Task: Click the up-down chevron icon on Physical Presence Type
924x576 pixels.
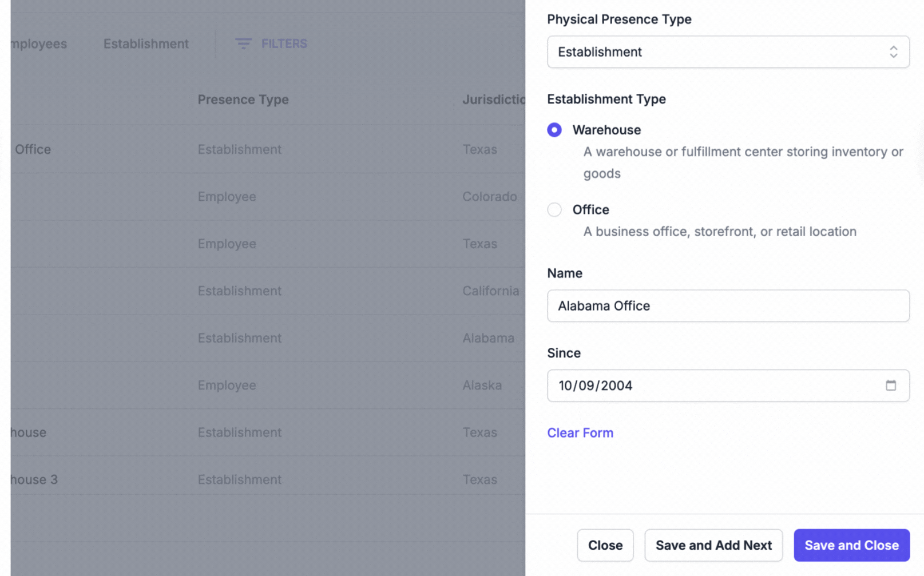Action: coord(893,52)
